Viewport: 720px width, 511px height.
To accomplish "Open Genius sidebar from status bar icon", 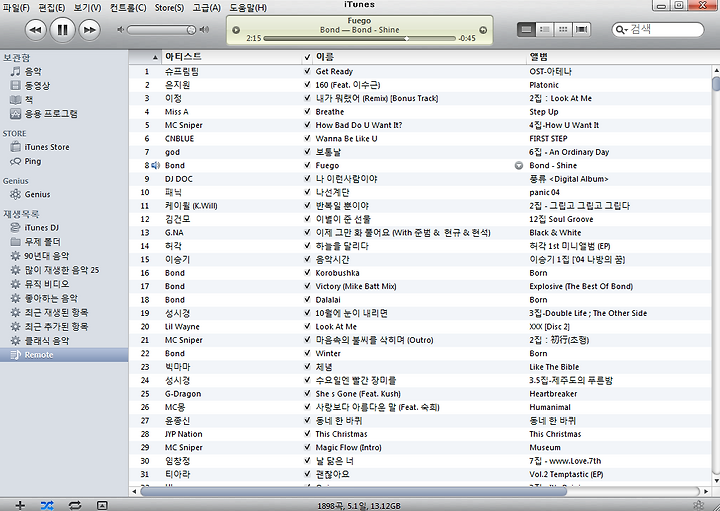I will coord(698,505).
